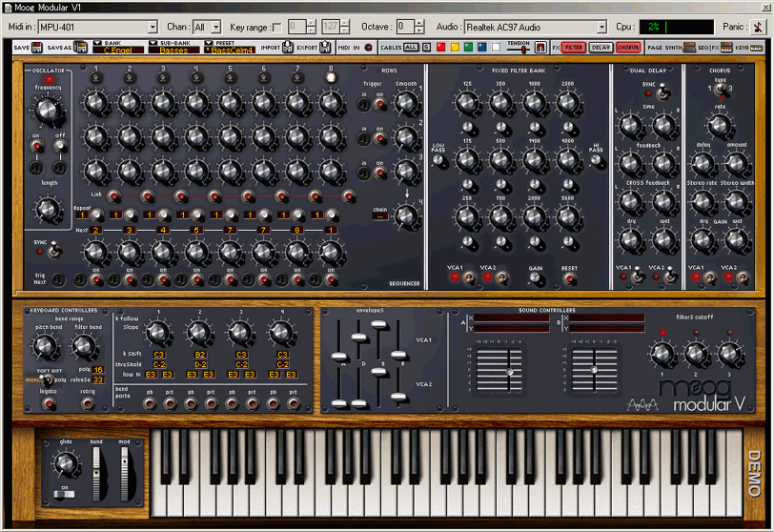Click the filter bend range knob
The width and height of the screenshot is (774, 532).
pos(85,345)
